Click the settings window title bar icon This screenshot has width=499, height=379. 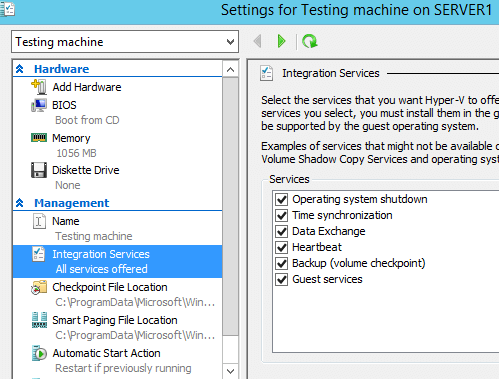(x=7, y=9)
